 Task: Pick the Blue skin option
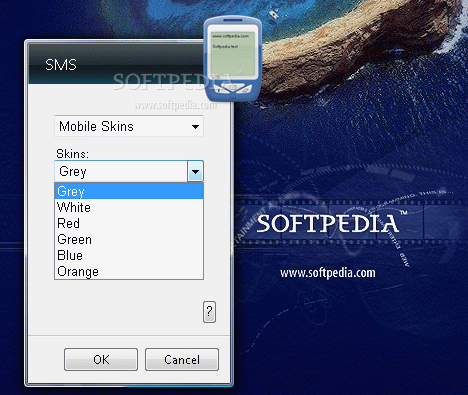point(129,255)
